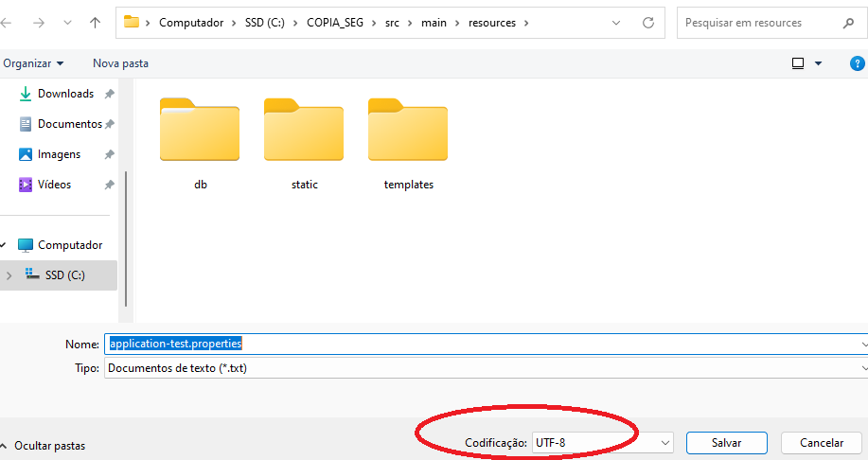
Task: Click the pin icon beside Vídeos
Action: [110, 185]
